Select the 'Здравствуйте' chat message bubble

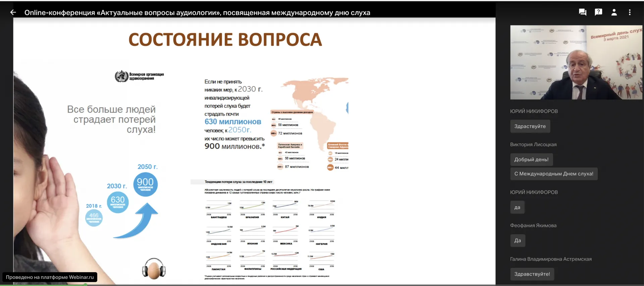tap(530, 126)
